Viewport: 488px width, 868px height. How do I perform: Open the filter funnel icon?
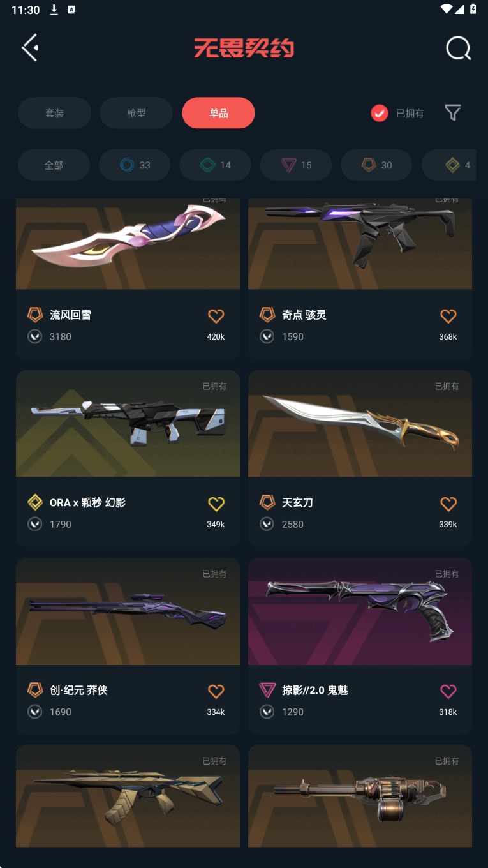coord(453,113)
